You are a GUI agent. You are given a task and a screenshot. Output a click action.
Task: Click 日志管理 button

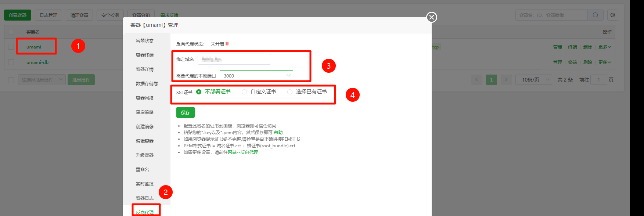click(x=48, y=15)
